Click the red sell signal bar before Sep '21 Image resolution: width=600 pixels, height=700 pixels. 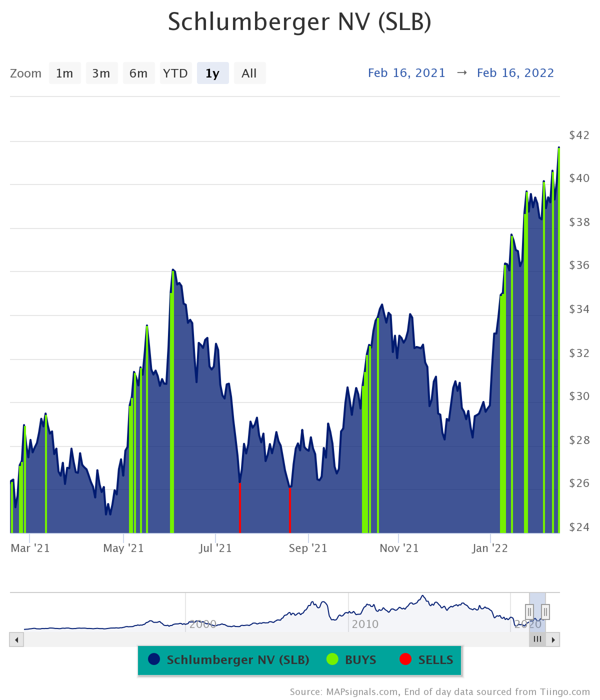tap(289, 510)
